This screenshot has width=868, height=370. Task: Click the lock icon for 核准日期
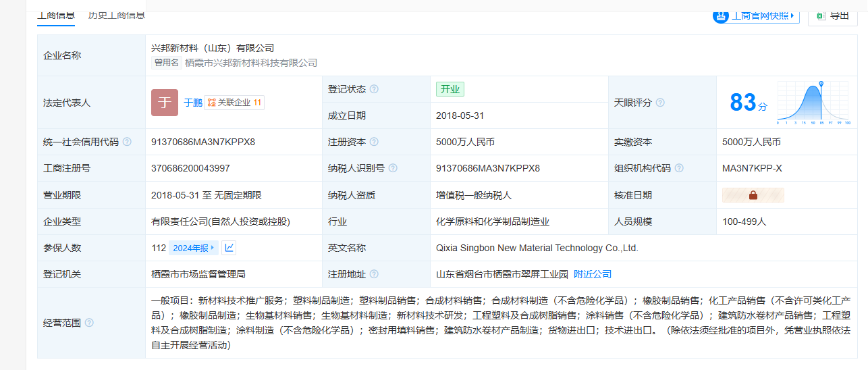click(x=753, y=195)
